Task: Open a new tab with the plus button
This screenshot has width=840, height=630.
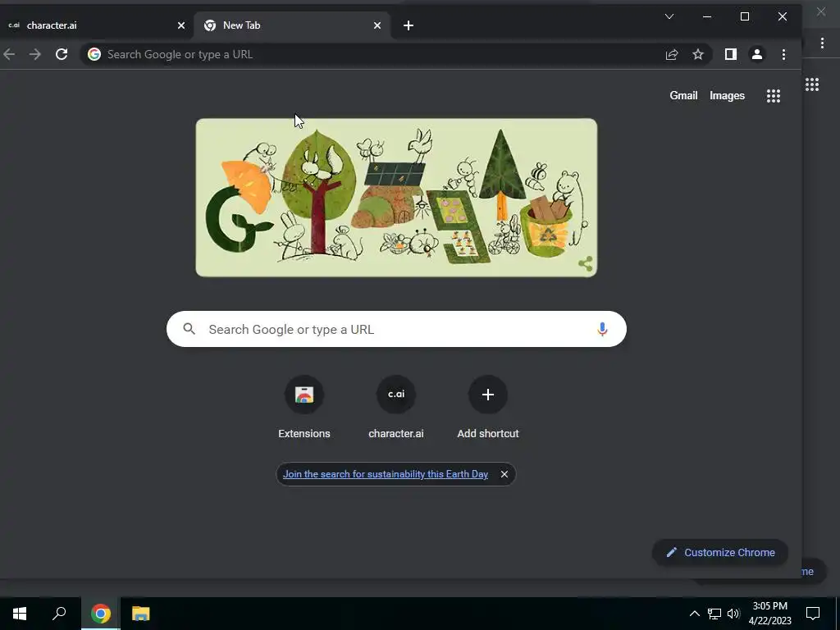Action: (x=409, y=25)
